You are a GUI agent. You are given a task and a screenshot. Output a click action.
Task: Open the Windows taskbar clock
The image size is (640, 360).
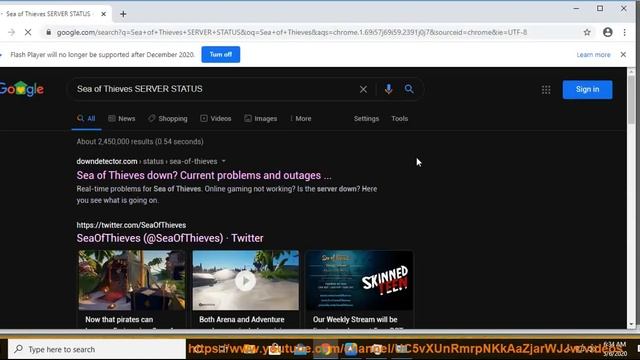pyautogui.click(x=615, y=349)
